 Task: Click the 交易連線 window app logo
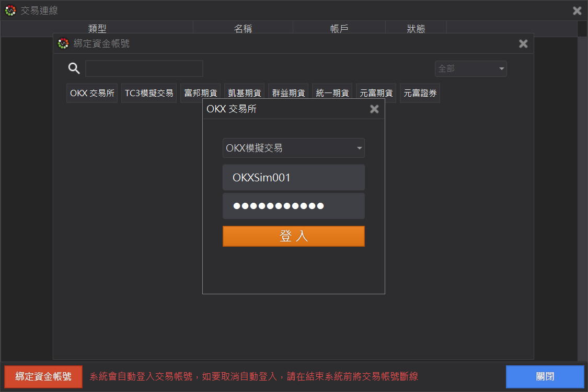[10, 10]
